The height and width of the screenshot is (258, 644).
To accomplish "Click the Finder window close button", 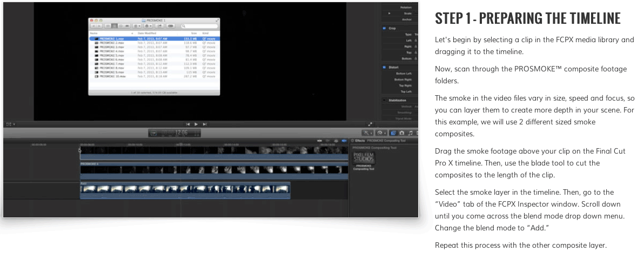I will 92,20.
